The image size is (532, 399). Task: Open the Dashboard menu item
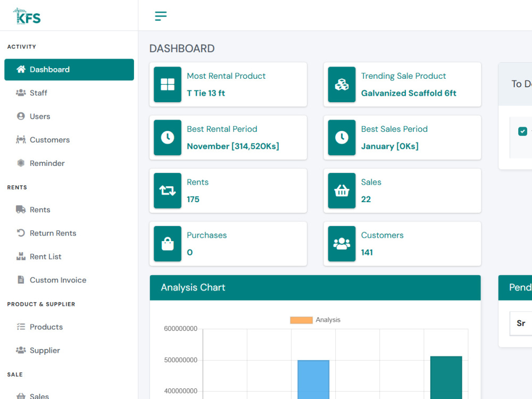(x=69, y=70)
